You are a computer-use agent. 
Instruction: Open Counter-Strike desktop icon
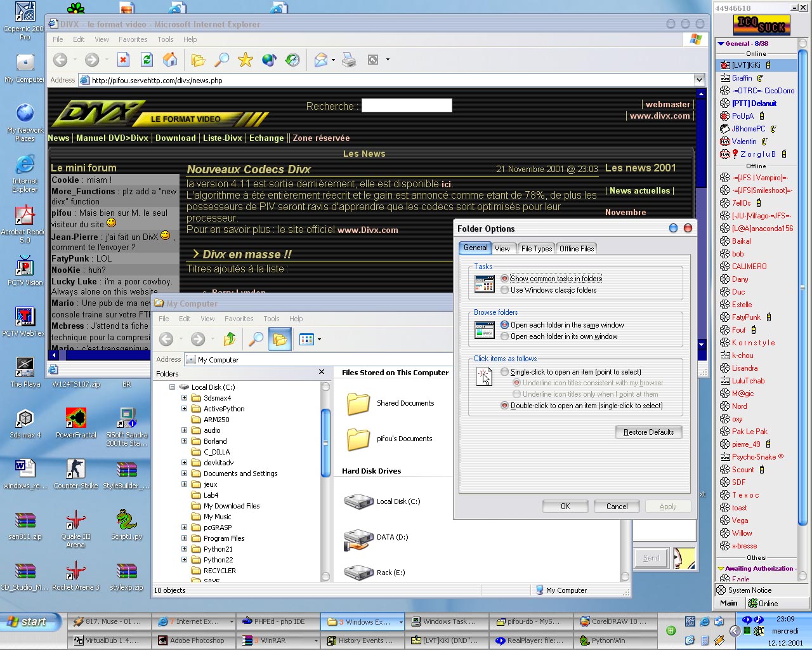[75, 469]
